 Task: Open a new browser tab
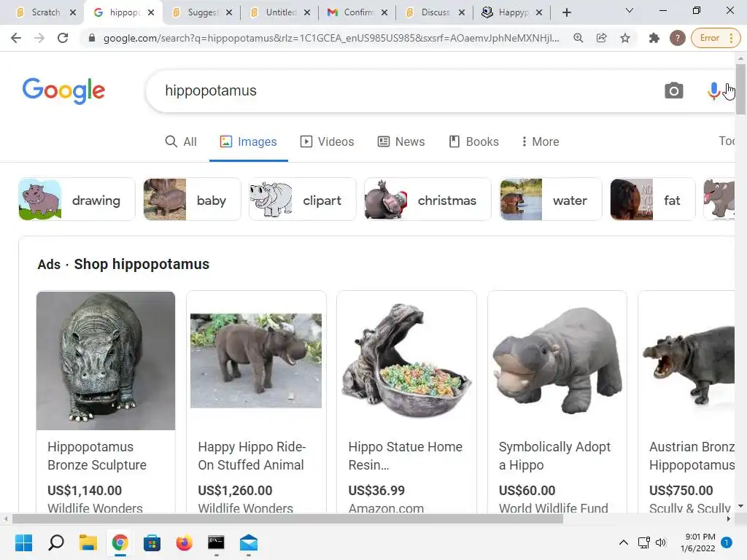[x=566, y=13]
